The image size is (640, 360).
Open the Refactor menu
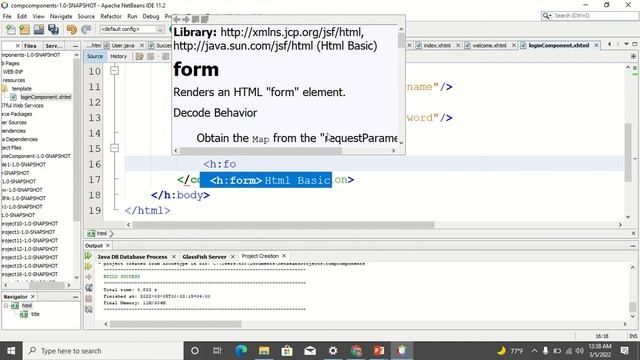click(x=111, y=16)
